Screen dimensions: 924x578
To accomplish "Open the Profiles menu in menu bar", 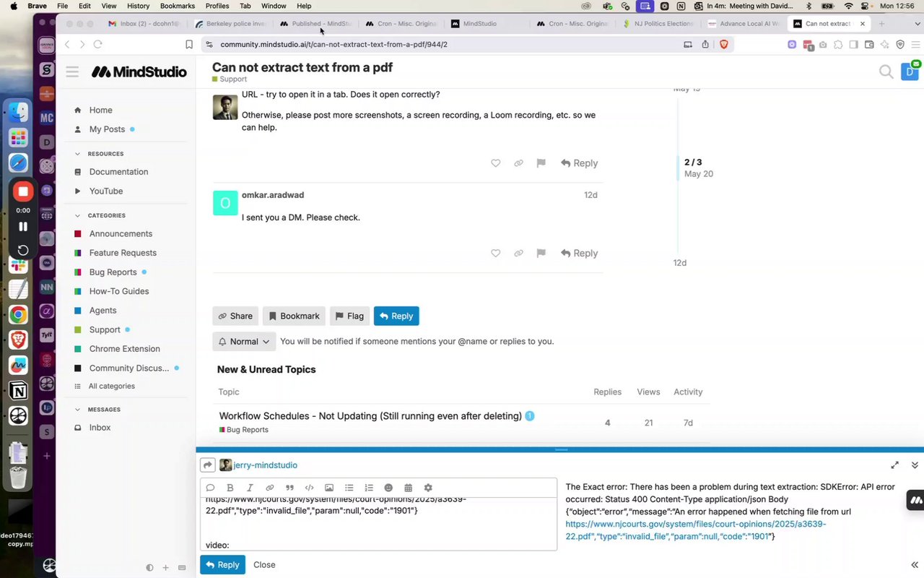I will click(x=217, y=6).
